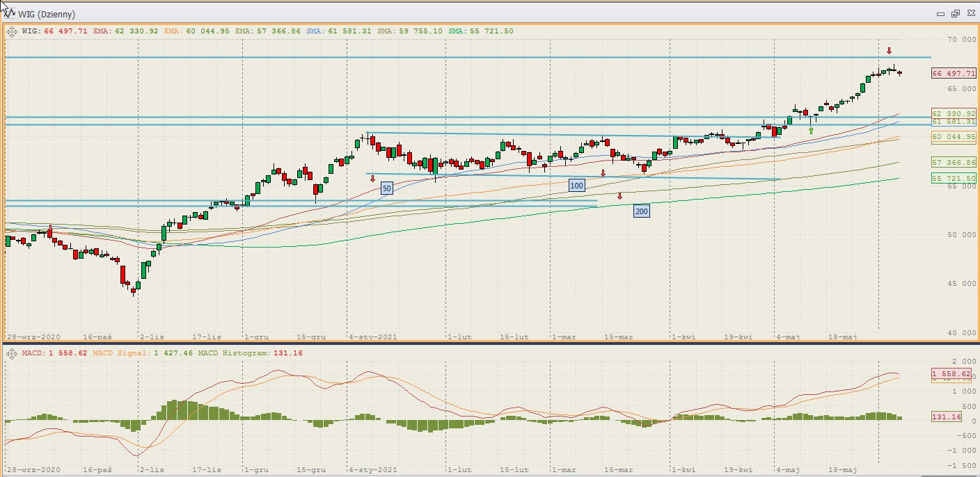Click the red down arrow above the 100 label
Image resolution: width=980 pixels, height=477 pixels.
(x=603, y=172)
